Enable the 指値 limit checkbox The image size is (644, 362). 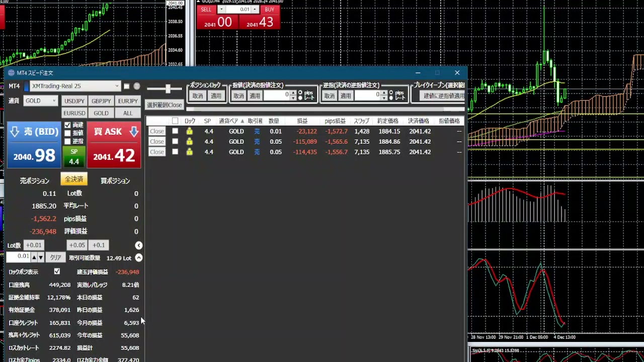(67, 133)
